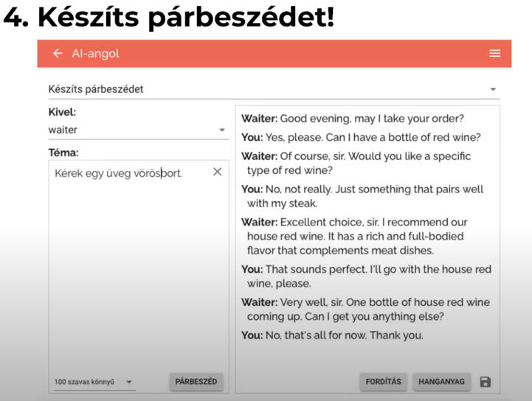Viewport: 532px width, 401px height.
Task: Open the hamburger menu in header
Action: pyautogui.click(x=495, y=54)
